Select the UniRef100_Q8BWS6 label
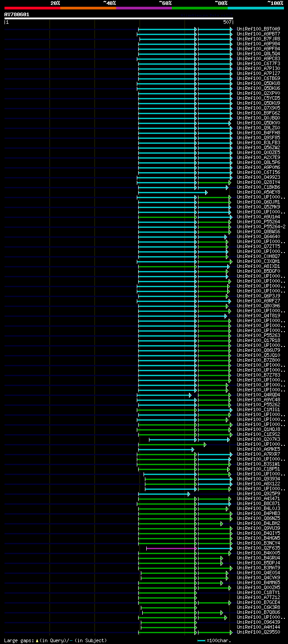Image resolution: width=288 pixels, height=644 pixels. (x=258, y=232)
